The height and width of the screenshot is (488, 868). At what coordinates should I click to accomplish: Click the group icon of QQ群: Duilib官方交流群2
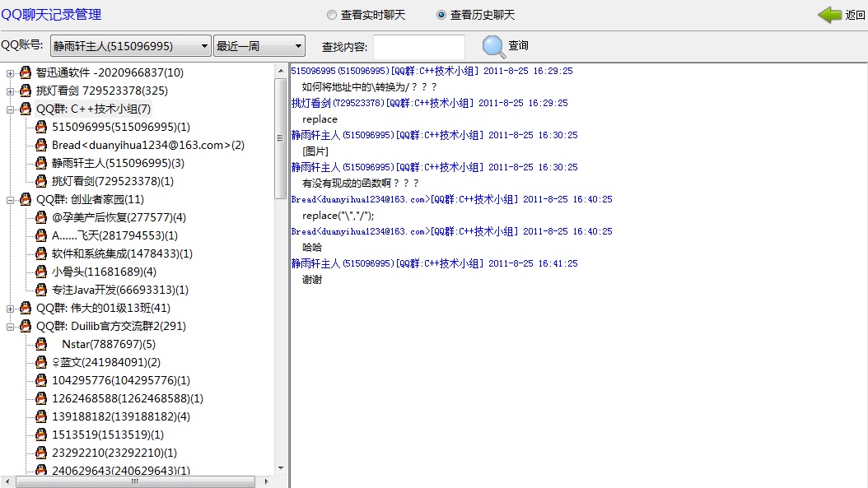click(26, 326)
